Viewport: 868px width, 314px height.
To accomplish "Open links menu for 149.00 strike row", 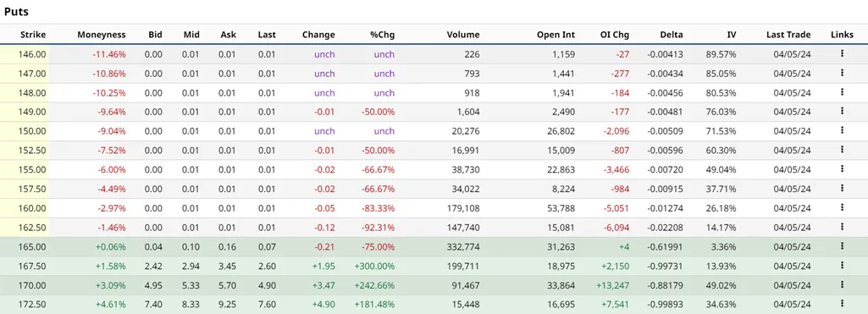I will click(x=842, y=111).
